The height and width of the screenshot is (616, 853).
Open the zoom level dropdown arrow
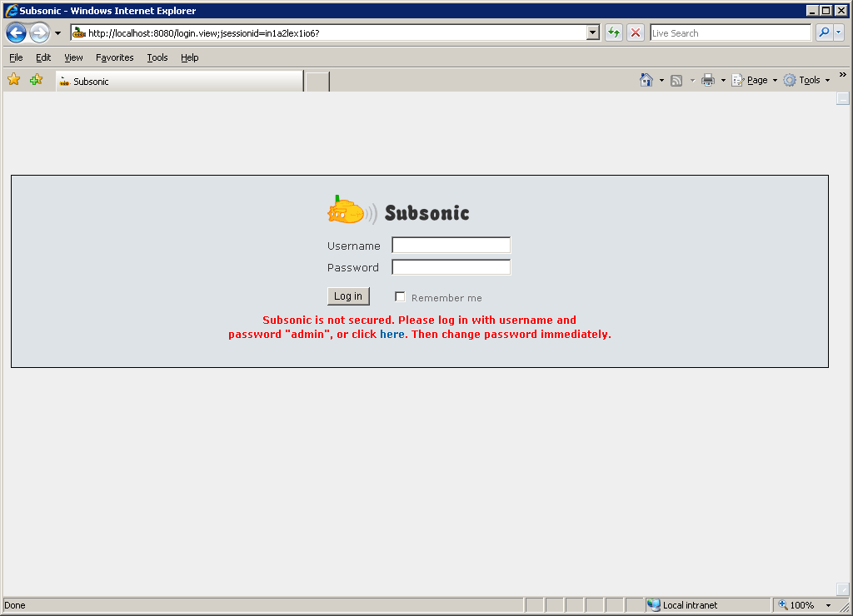point(829,606)
